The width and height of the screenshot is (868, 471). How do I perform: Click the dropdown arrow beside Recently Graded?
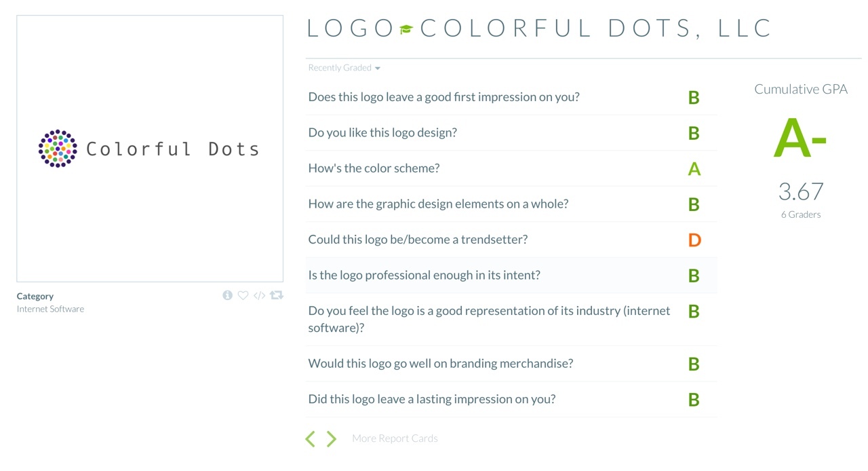[x=378, y=69]
